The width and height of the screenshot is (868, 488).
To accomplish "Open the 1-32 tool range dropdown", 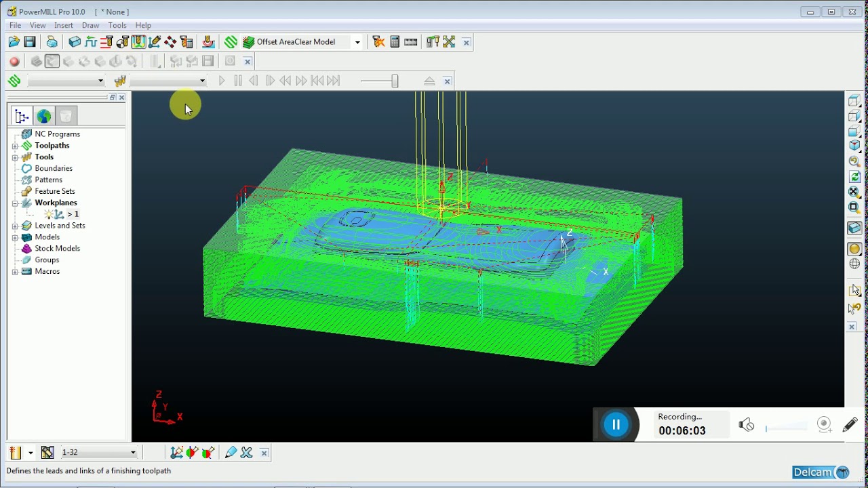I will click(133, 453).
